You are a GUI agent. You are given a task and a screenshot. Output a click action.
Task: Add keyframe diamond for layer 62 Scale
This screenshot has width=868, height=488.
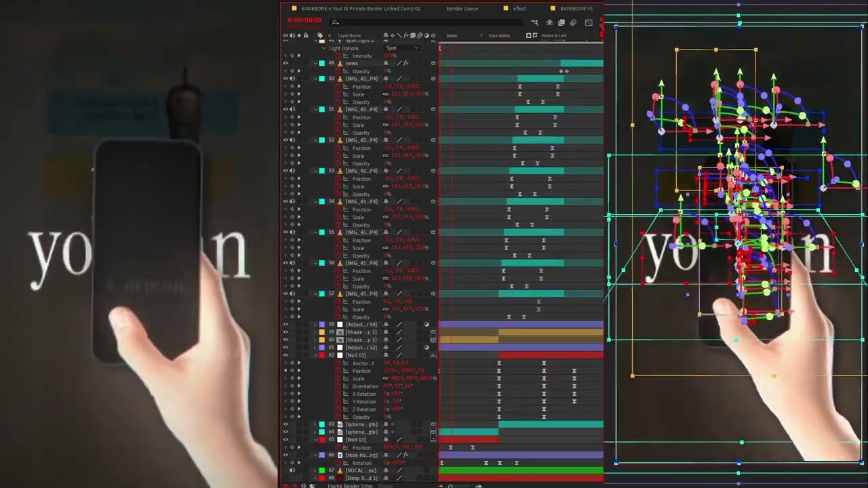[x=292, y=378]
